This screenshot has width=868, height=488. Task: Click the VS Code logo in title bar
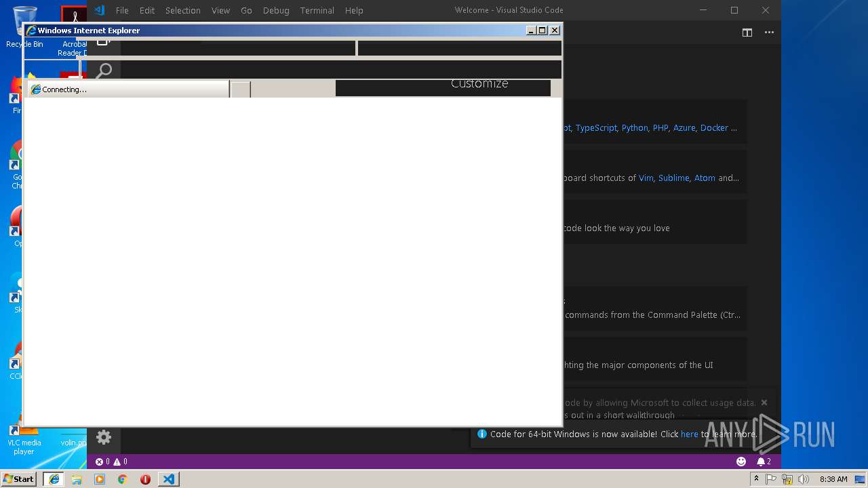click(x=99, y=10)
